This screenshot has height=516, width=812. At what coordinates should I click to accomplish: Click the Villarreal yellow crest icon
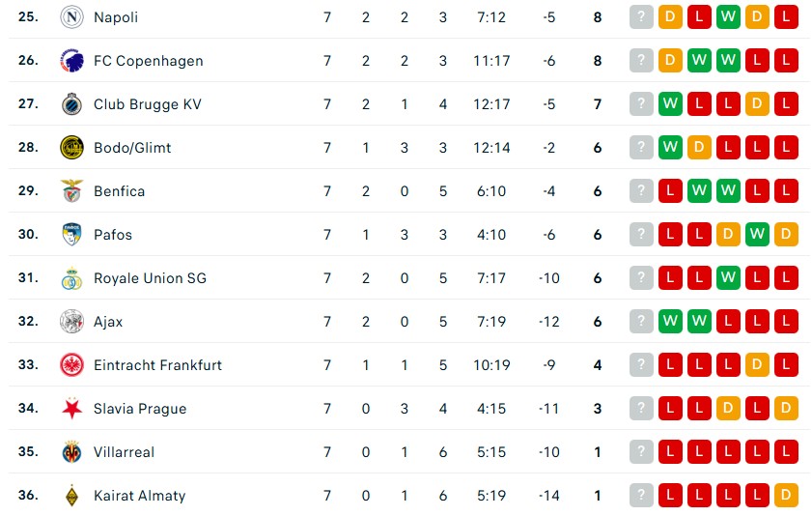pos(71,452)
